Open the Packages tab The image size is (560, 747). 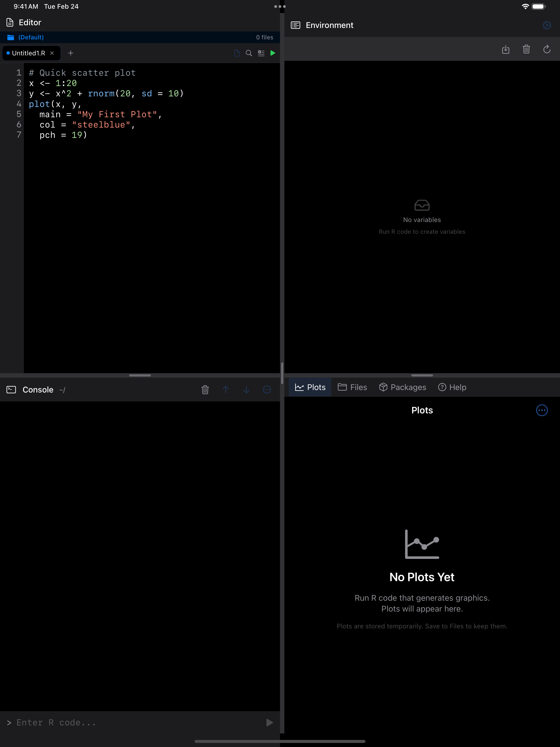(x=403, y=387)
